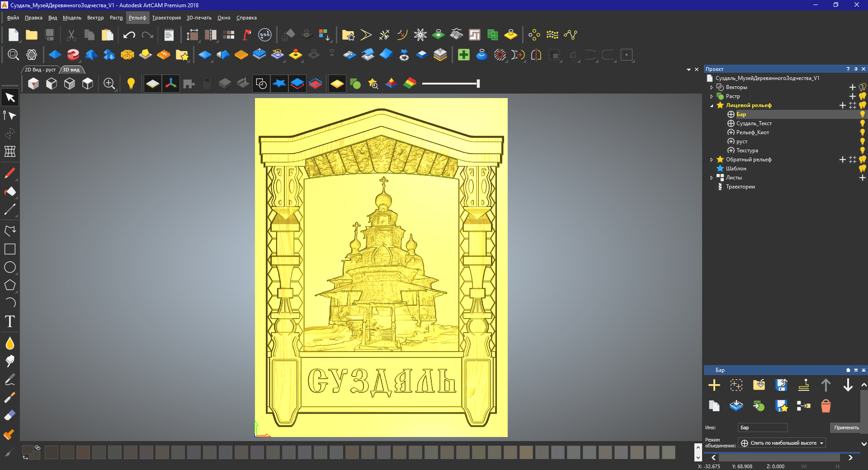
Task: Select the polygon drawing tool
Action: point(10,285)
